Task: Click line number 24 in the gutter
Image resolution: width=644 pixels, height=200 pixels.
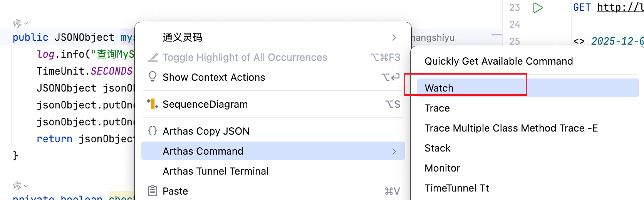Action: (x=515, y=25)
